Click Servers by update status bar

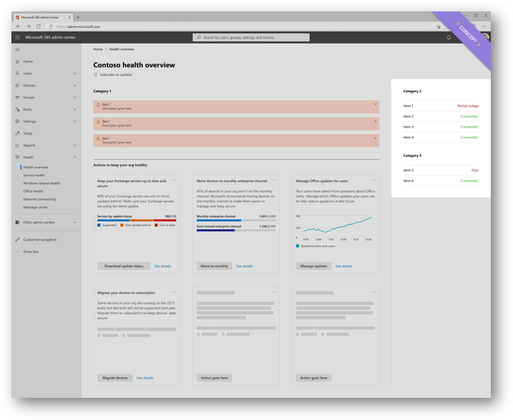[x=137, y=220]
